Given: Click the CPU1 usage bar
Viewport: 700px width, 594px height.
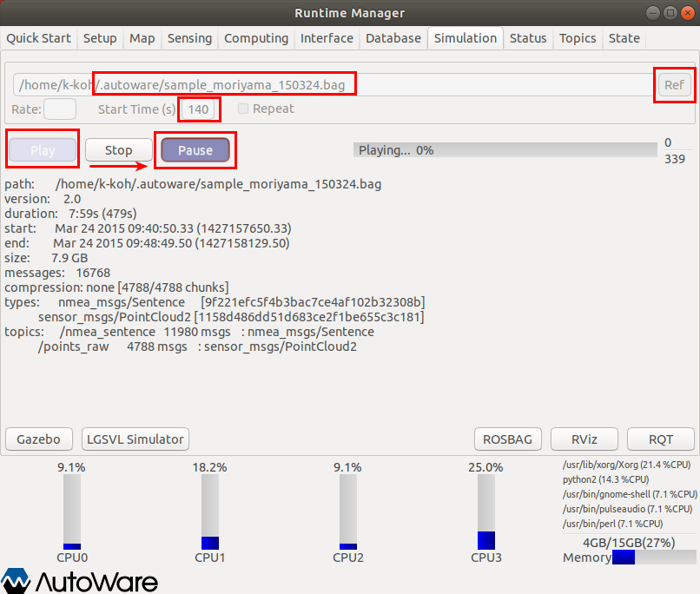Looking at the screenshot, I should [x=210, y=511].
